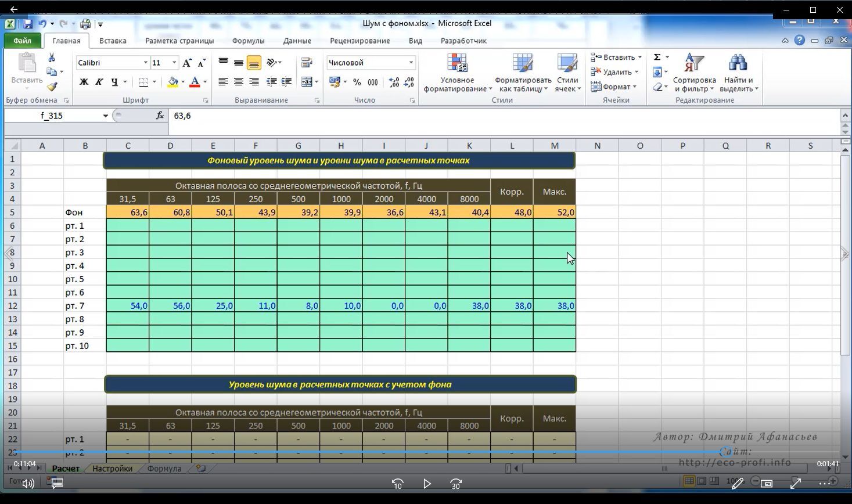Expand the number format dropdown
The height and width of the screenshot is (504, 852).
click(x=411, y=63)
